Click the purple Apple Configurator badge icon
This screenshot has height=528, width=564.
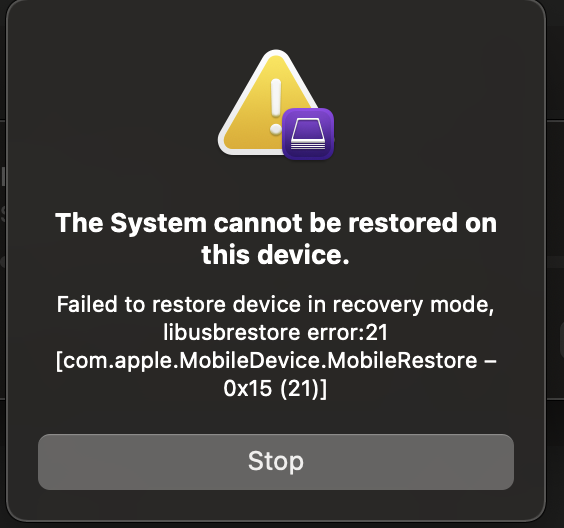tap(308, 134)
